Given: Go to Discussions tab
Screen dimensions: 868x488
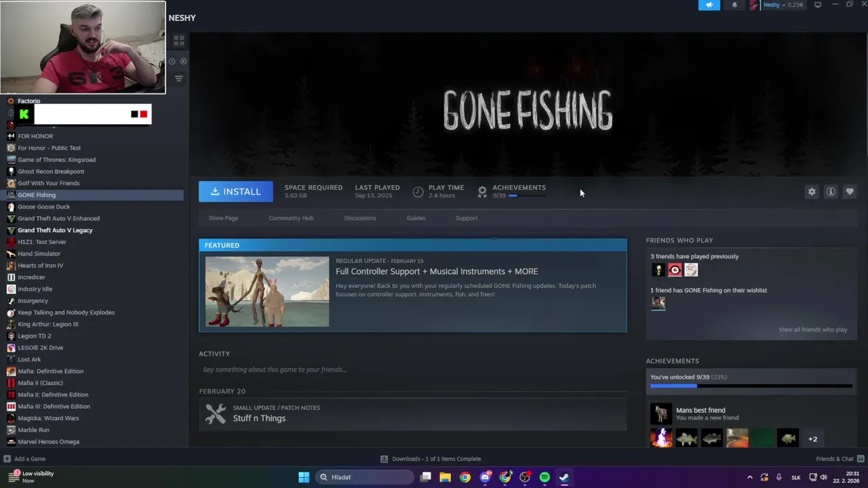Looking at the screenshot, I should (x=360, y=218).
